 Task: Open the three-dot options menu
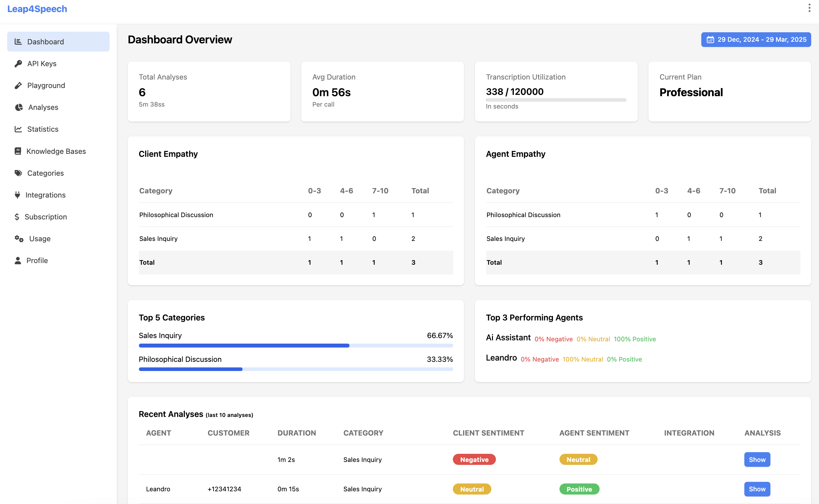point(809,8)
